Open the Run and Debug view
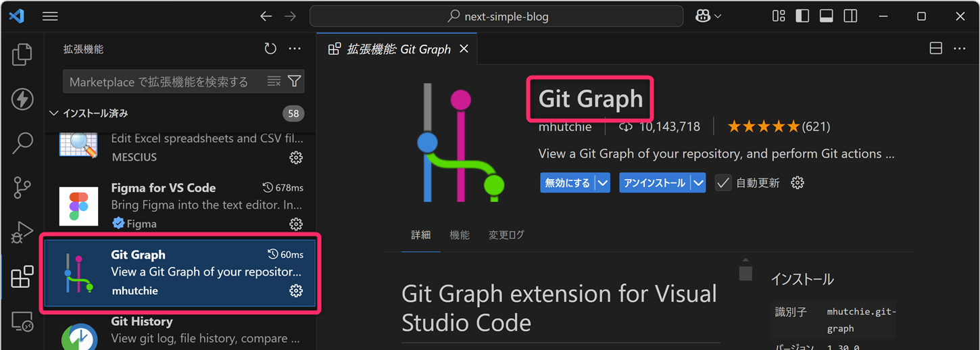 pyautogui.click(x=22, y=232)
